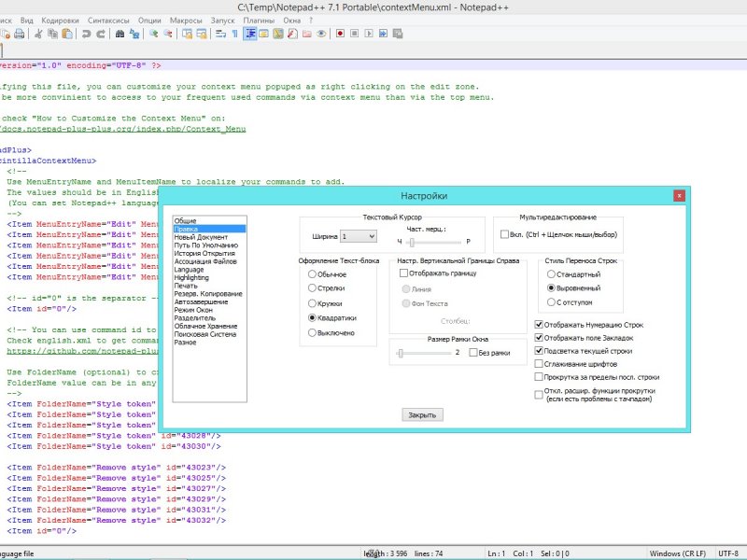Disable Подсветка текущей строки
The height and width of the screenshot is (560, 747).
pos(539,351)
